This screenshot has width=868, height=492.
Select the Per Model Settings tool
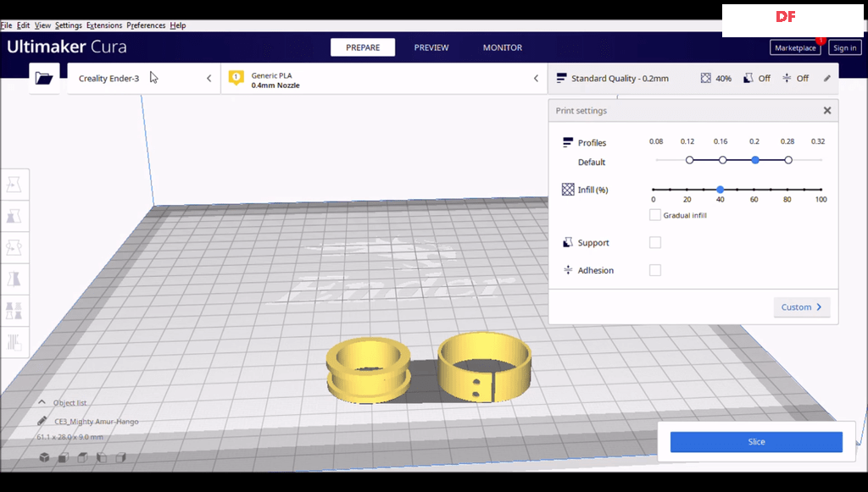14,311
